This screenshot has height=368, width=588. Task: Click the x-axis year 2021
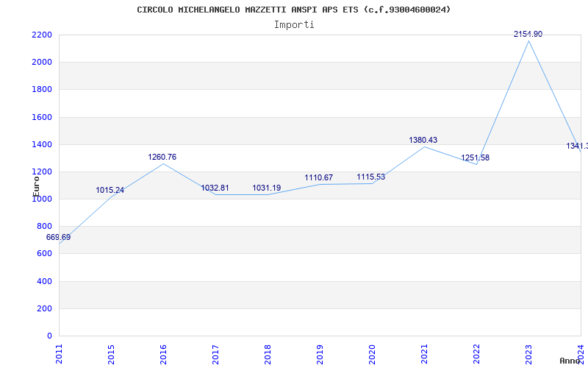(x=424, y=354)
